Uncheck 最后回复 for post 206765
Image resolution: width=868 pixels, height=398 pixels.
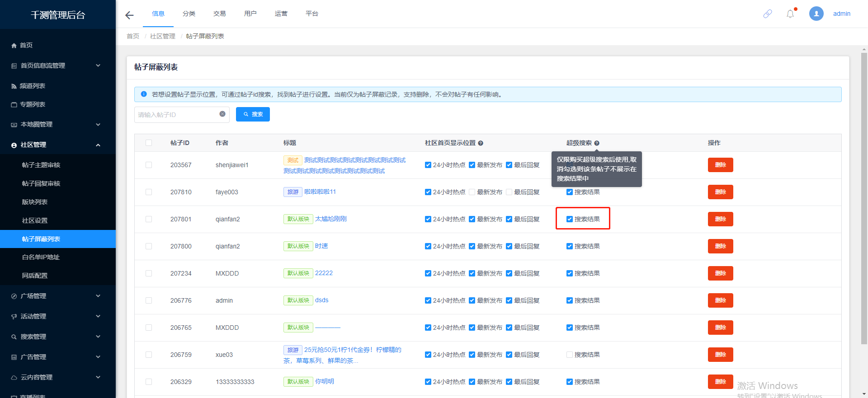pyautogui.click(x=509, y=328)
